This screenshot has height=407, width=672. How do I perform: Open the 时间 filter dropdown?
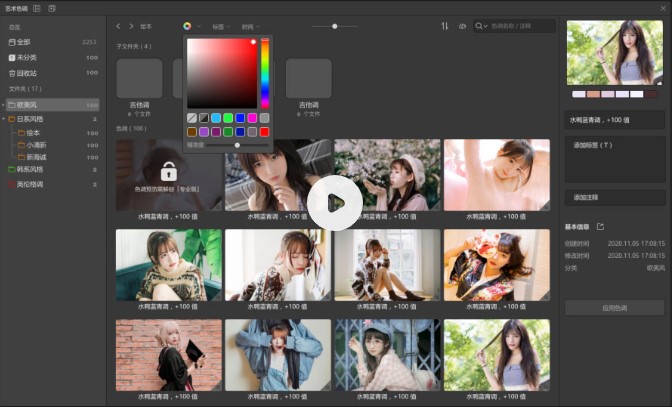250,26
